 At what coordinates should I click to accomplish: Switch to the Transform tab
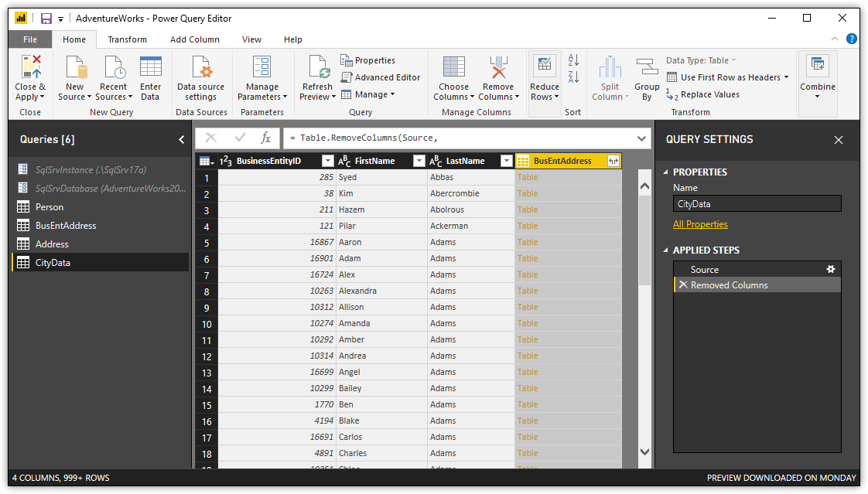pyautogui.click(x=128, y=39)
